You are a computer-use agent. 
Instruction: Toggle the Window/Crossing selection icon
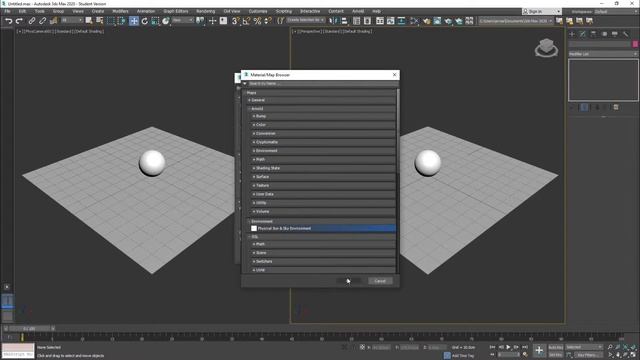(x=122, y=21)
